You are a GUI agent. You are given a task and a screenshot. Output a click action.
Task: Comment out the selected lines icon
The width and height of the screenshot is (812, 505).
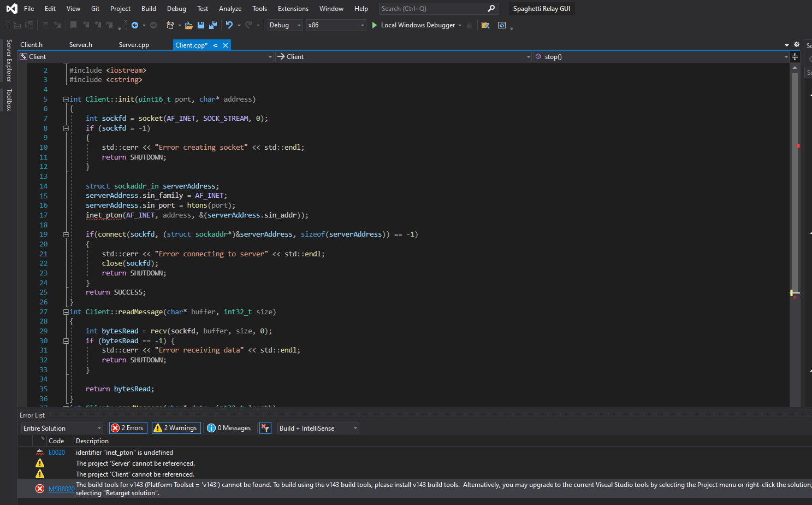click(45, 25)
